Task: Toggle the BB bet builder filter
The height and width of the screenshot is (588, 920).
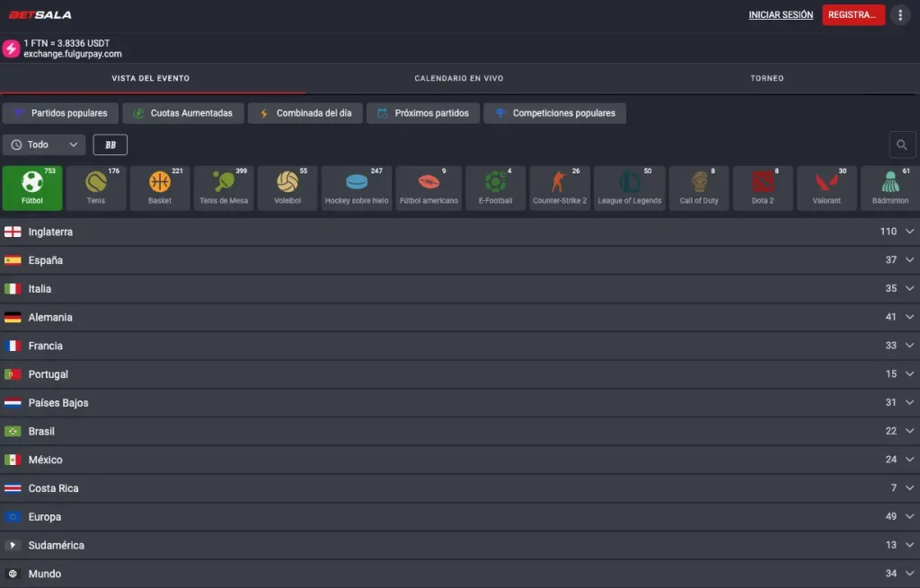Action: click(111, 145)
